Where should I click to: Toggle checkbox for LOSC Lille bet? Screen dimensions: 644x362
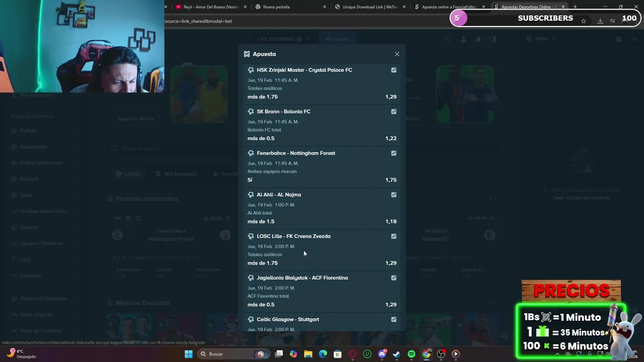click(393, 236)
